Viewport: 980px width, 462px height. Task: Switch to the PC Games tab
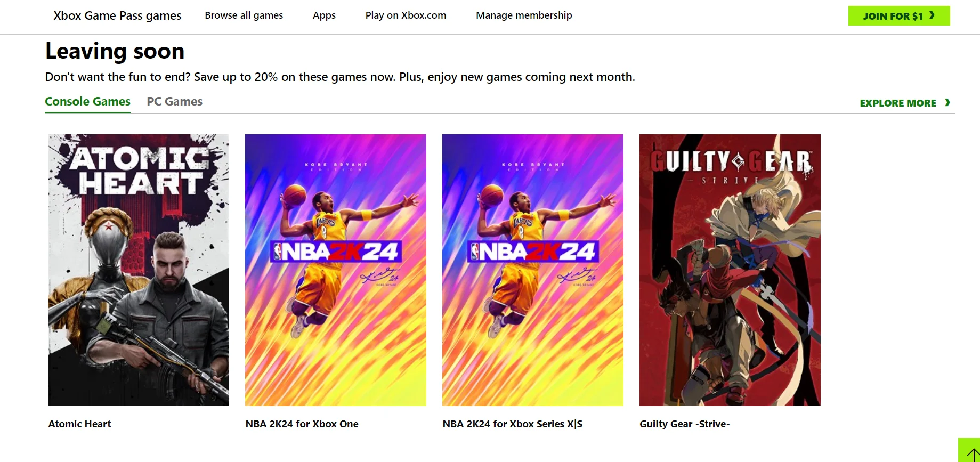pyautogui.click(x=174, y=101)
